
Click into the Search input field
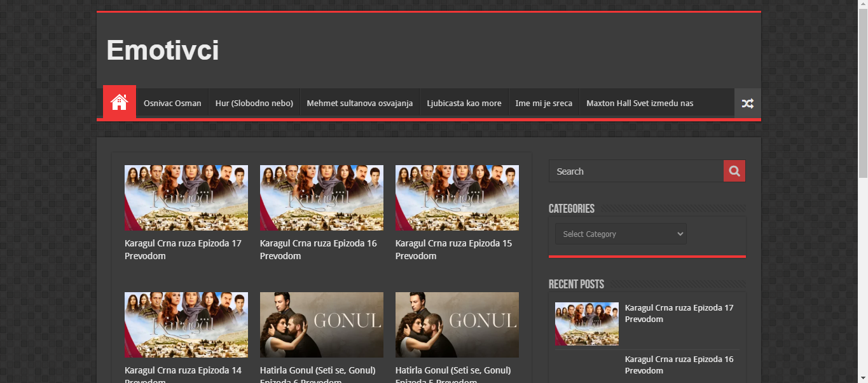(636, 171)
